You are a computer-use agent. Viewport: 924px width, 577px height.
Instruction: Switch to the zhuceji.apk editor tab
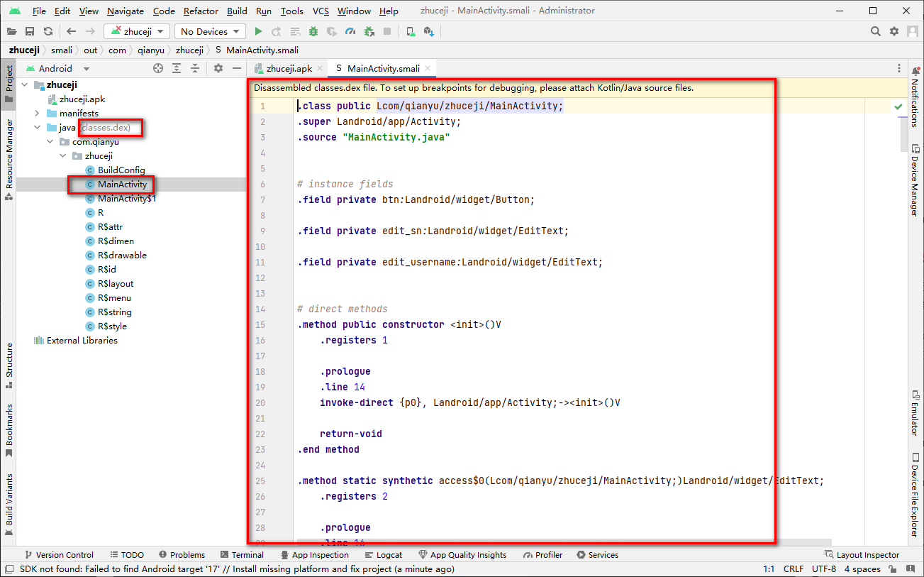click(291, 68)
